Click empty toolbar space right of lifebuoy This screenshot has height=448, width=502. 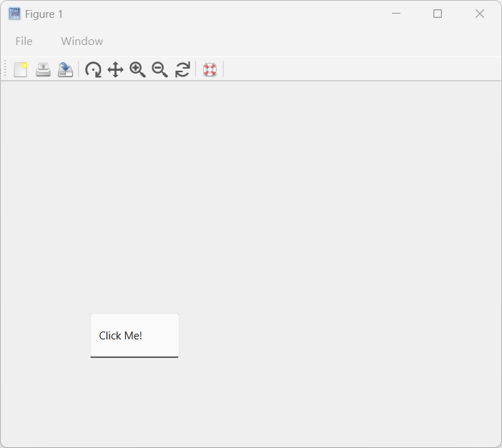(x=358, y=69)
